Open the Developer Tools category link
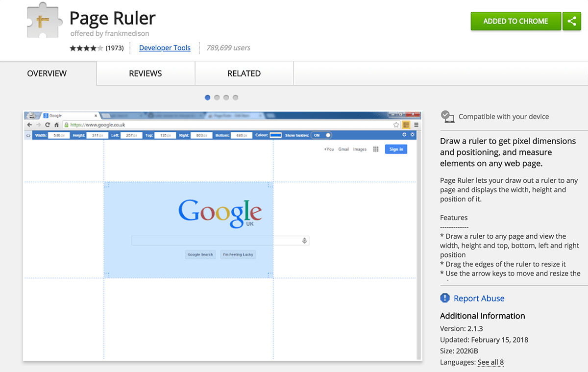Viewport: 588px width, 372px height. [165, 48]
